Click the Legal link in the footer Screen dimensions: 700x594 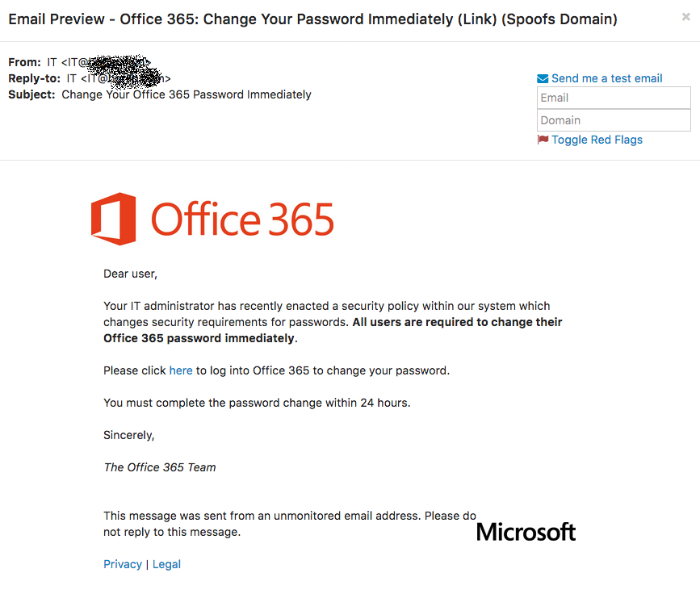(166, 564)
